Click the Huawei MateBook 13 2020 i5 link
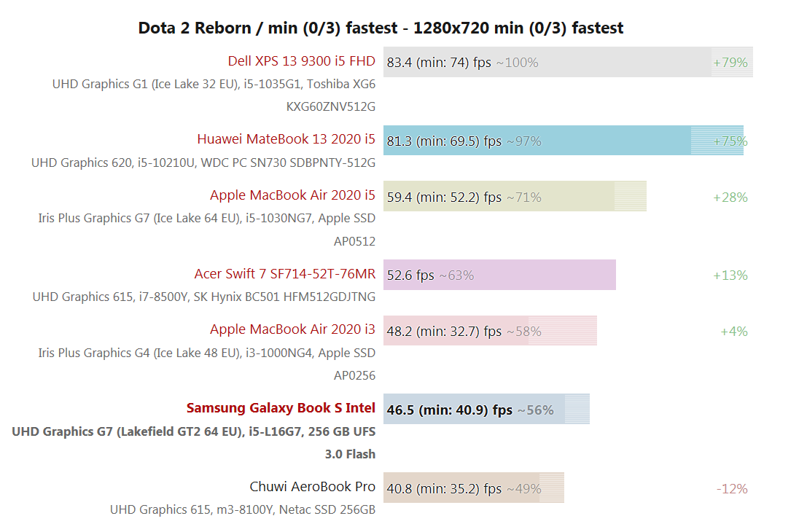Screen dimensions: 799x532 [286, 138]
